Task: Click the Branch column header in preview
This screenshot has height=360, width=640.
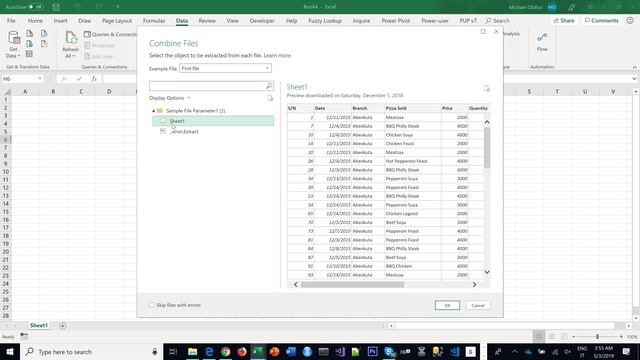Action: (368, 108)
